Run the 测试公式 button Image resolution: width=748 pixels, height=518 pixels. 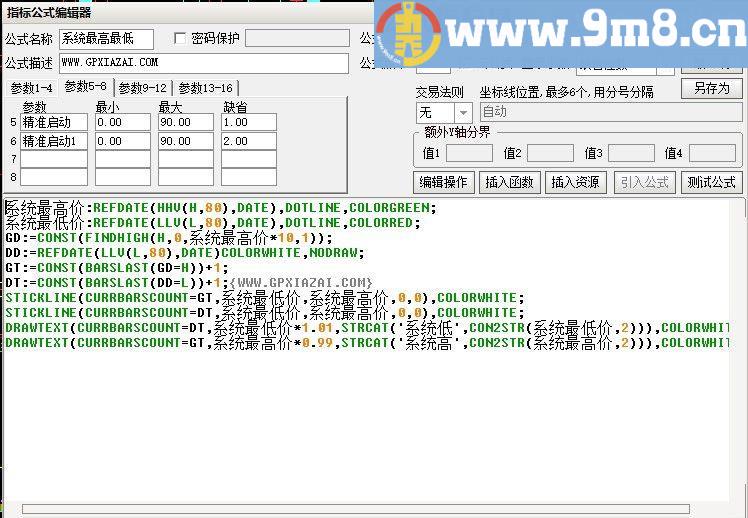click(x=711, y=182)
